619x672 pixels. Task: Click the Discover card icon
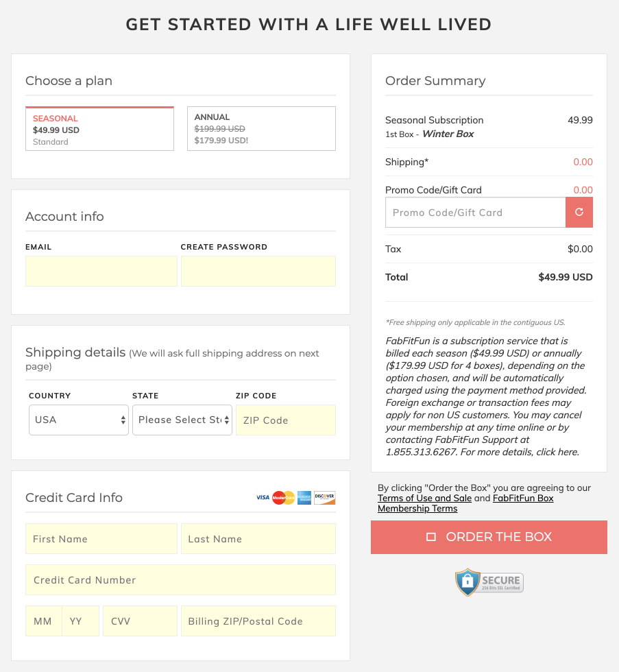coord(324,497)
